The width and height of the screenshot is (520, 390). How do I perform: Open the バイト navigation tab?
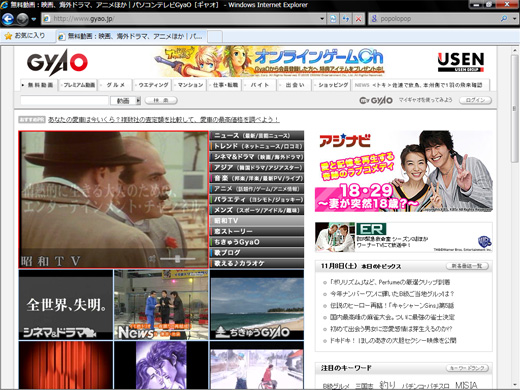click(x=259, y=85)
